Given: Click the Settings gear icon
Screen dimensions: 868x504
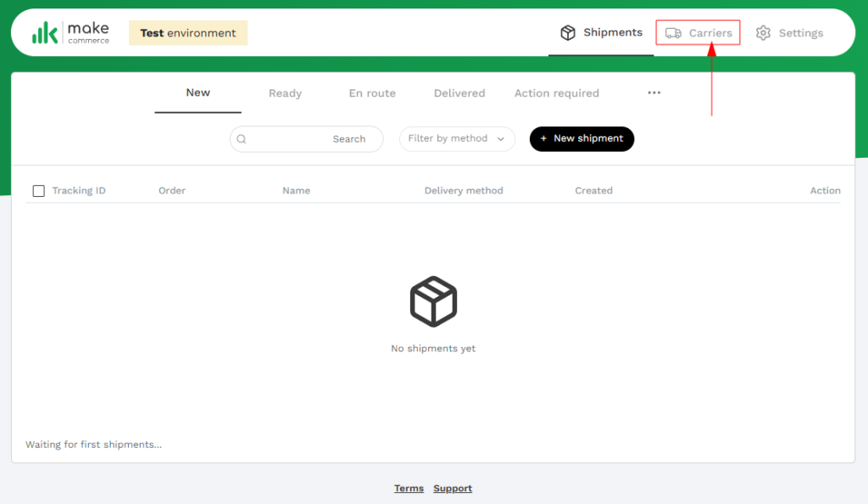Looking at the screenshot, I should tap(763, 33).
